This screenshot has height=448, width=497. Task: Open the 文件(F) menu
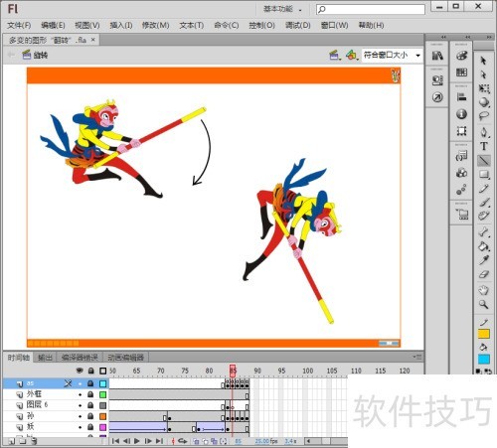[19, 26]
